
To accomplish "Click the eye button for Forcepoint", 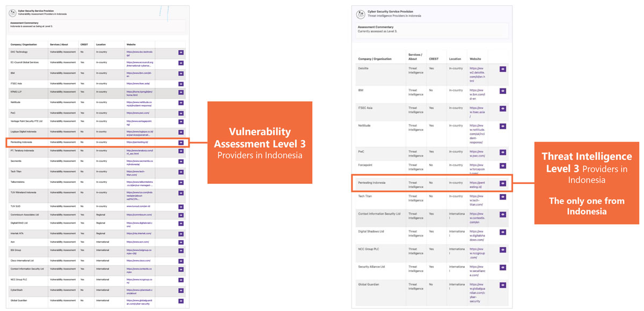I will pyautogui.click(x=503, y=166).
